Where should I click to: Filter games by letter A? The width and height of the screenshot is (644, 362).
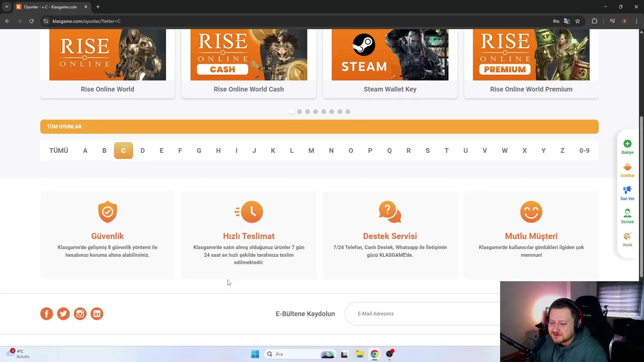pyautogui.click(x=85, y=150)
